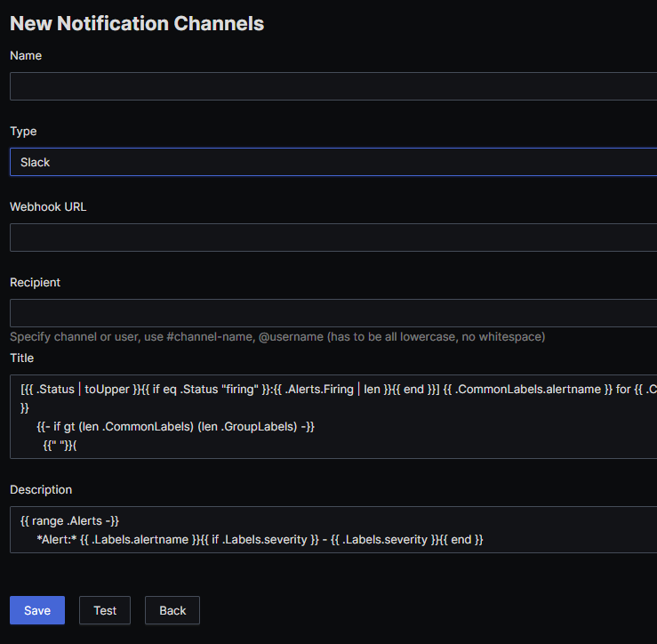The height and width of the screenshot is (644, 657).
Task: Click the Name field label
Action: point(26,56)
